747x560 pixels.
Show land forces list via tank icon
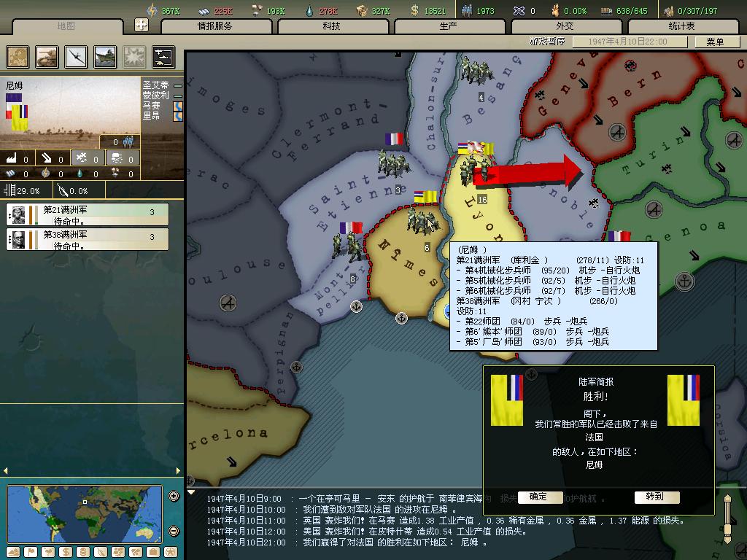pyautogui.click(x=47, y=57)
